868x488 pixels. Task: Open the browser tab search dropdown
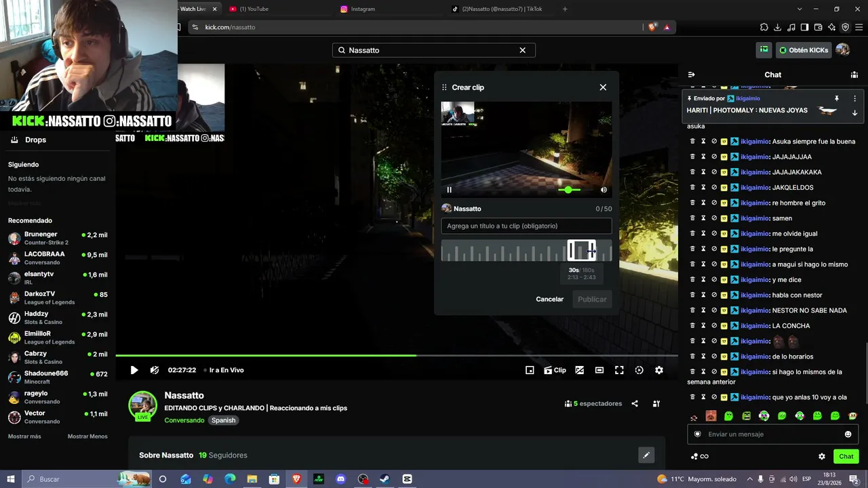[800, 9]
